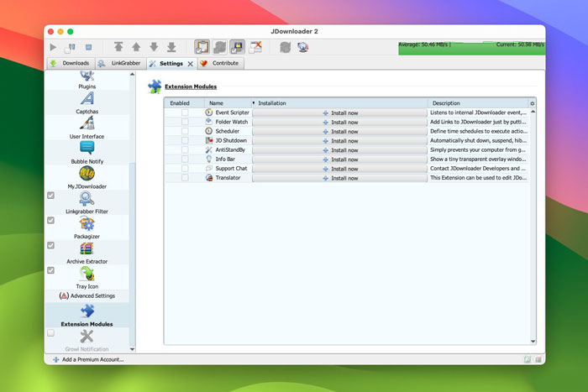Open the LinkGrabber tab
The width and height of the screenshot is (588, 392).
coord(119,63)
